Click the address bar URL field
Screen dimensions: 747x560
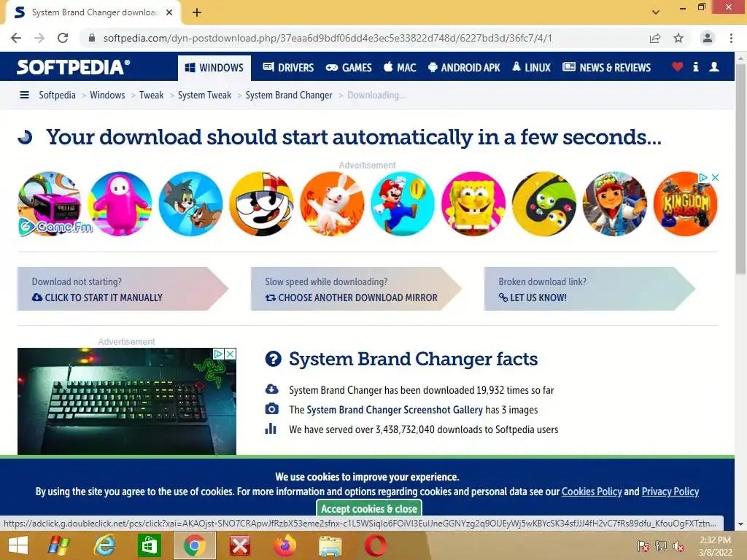tap(328, 38)
